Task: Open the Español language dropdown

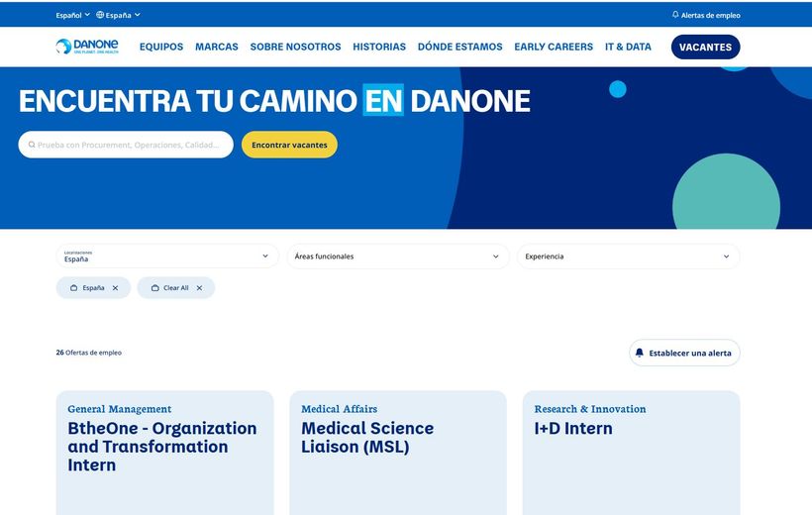Action: tap(72, 15)
